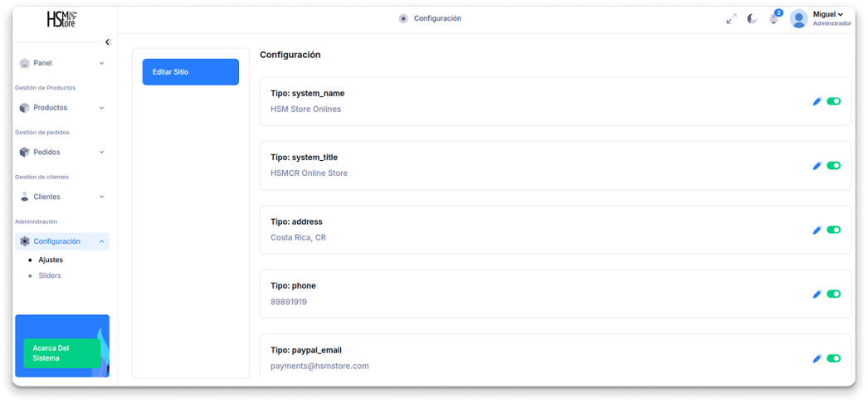This screenshot has width=868, height=403.
Task: Click the HSM Store logo
Action: (62, 18)
